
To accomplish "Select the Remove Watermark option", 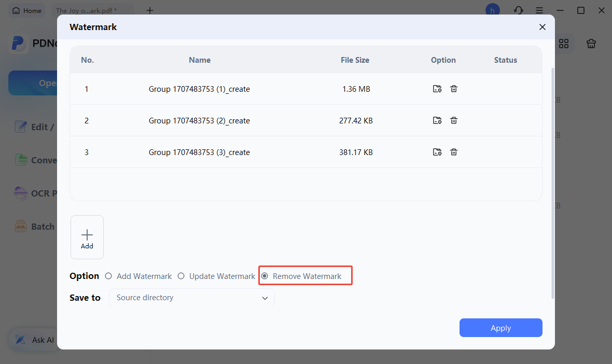I will tap(265, 276).
